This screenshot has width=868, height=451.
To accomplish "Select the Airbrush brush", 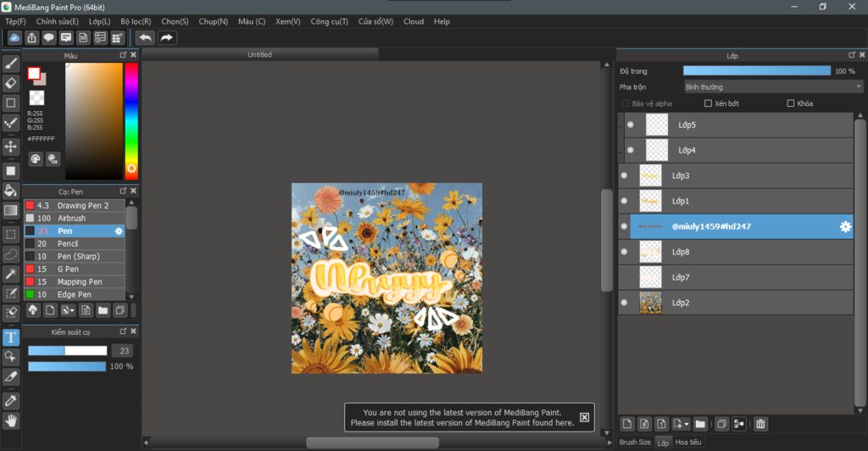I will [75, 218].
